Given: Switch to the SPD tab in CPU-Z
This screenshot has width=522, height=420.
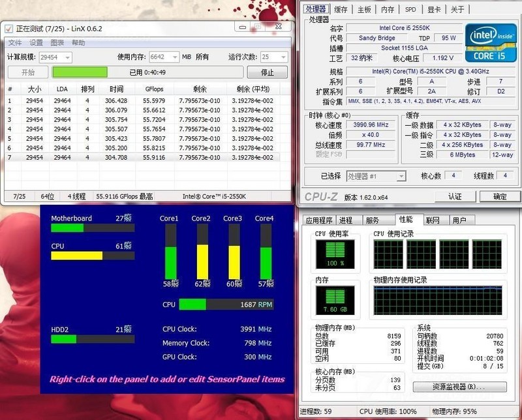Looking at the screenshot, I should point(410,9).
